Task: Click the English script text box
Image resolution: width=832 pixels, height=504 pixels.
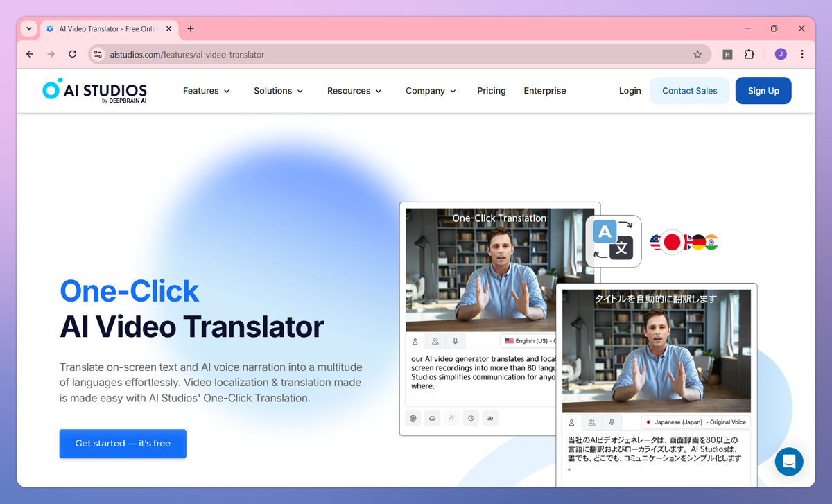Action: 482,378
